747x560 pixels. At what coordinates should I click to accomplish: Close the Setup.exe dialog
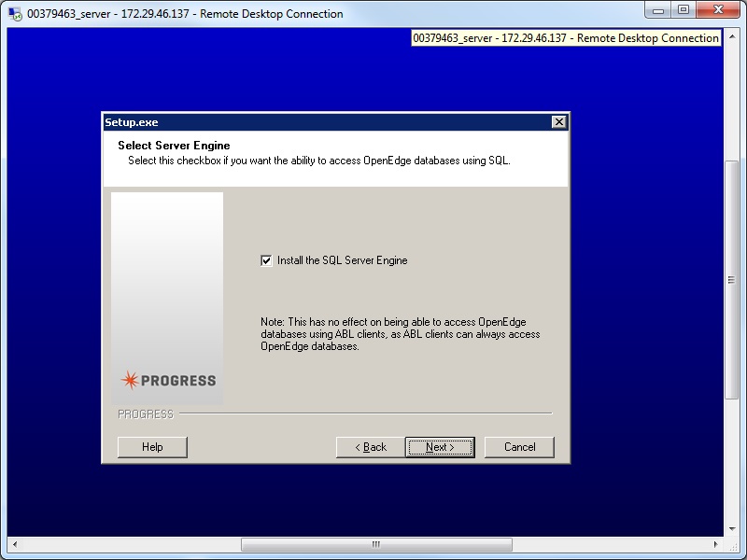pos(558,122)
